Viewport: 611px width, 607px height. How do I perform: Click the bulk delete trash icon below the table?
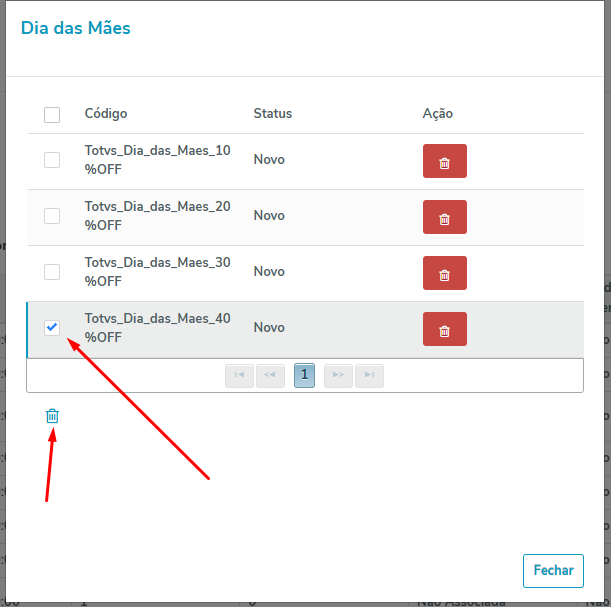(53, 416)
